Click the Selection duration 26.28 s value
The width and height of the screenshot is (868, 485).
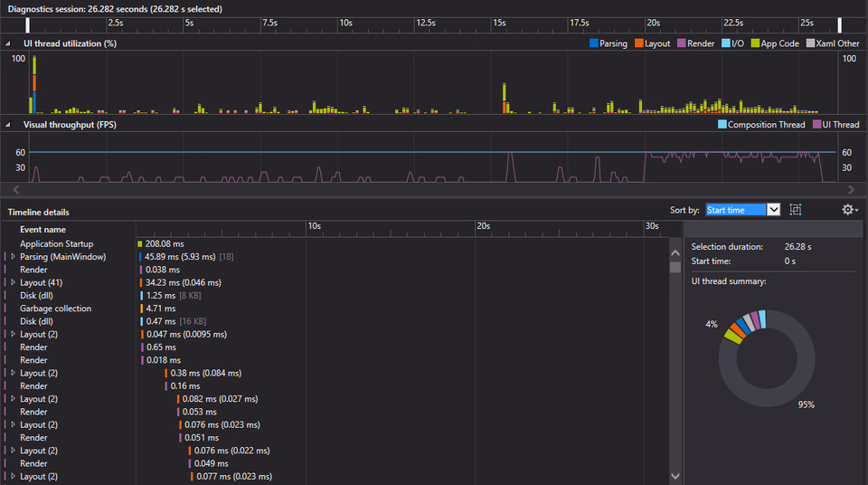pyautogui.click(x=797, y=247)
